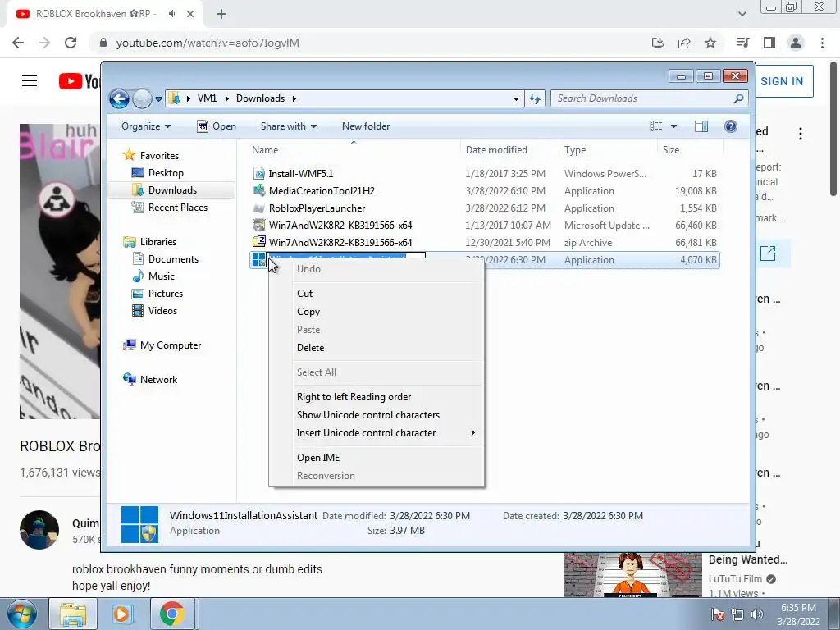Toggle the preview pane icon
Screen dimensions: 840x630
(x=701, y=126)
